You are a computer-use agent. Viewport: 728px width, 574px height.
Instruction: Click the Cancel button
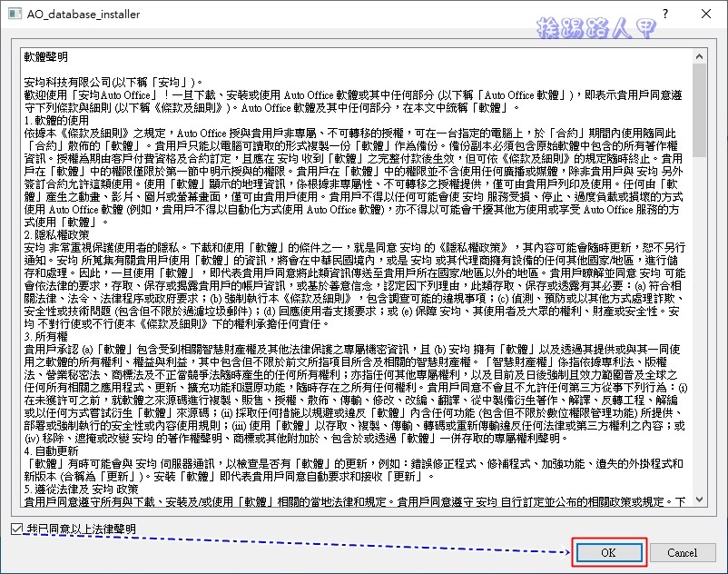click(x=683, y=552)
